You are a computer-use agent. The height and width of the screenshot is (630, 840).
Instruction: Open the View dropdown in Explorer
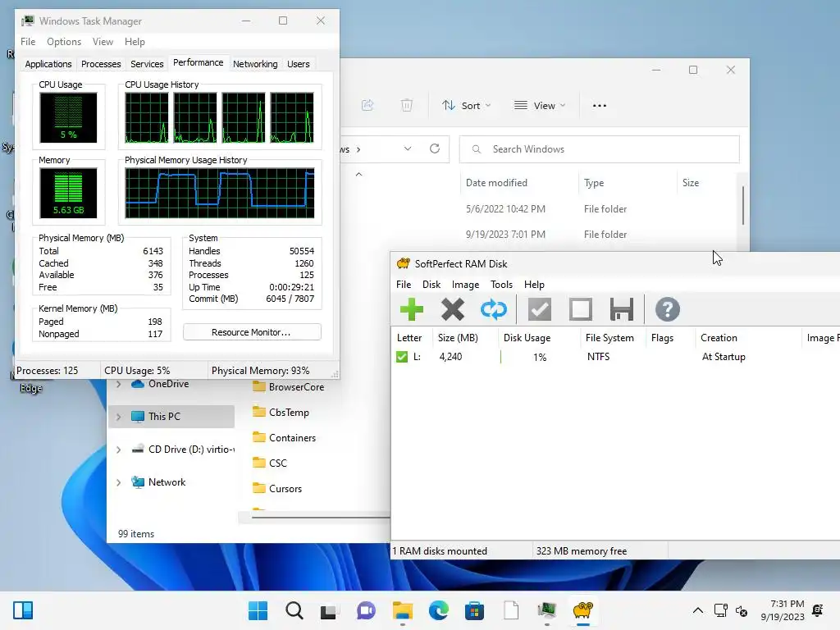click(540, 106)
